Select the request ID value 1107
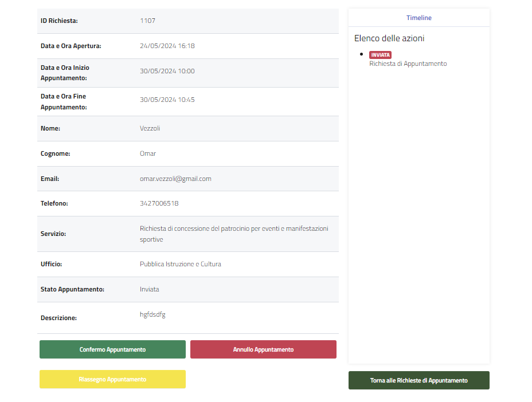This screenshot has width=532, height=402. pos(147,21)
